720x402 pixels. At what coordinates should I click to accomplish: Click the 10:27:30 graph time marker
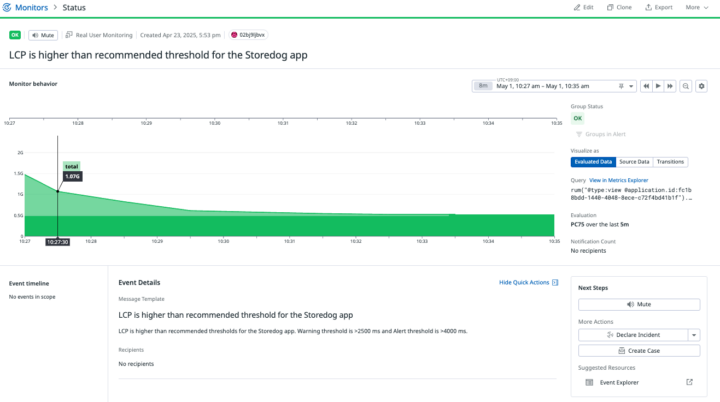click(x=57, y=242)
